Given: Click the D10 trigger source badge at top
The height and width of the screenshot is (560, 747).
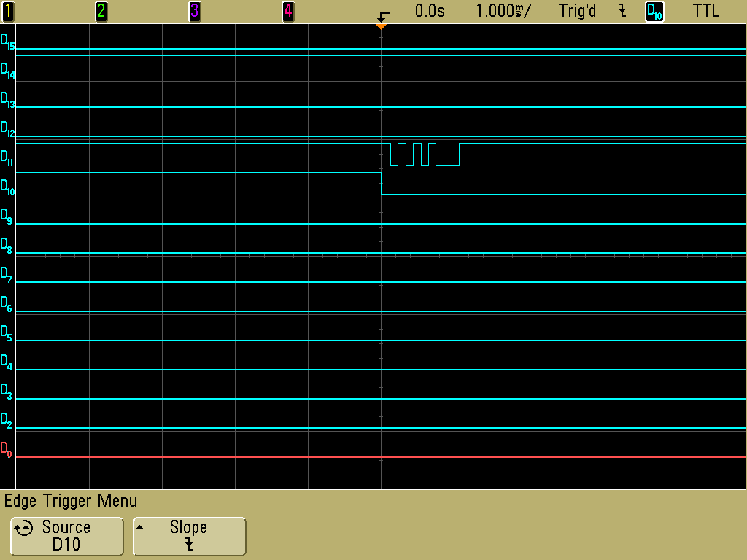Looking at the screenshot, I should click(654, 12).
